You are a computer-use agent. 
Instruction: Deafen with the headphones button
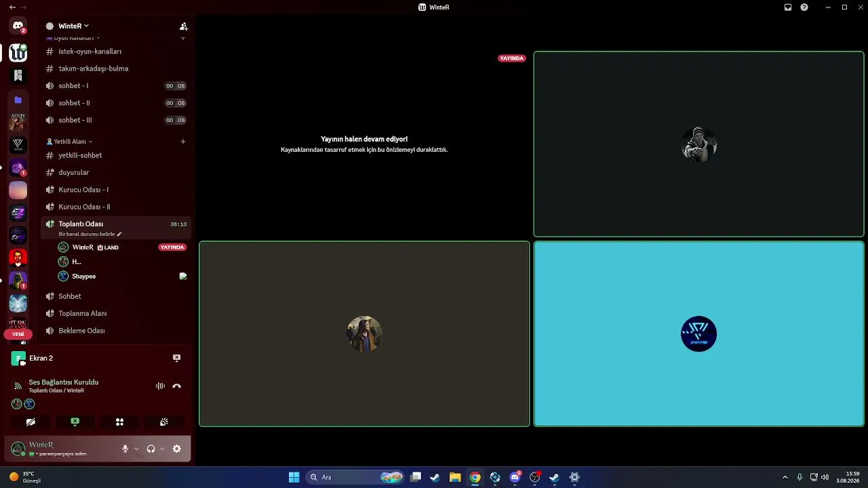tap(151, 449)
